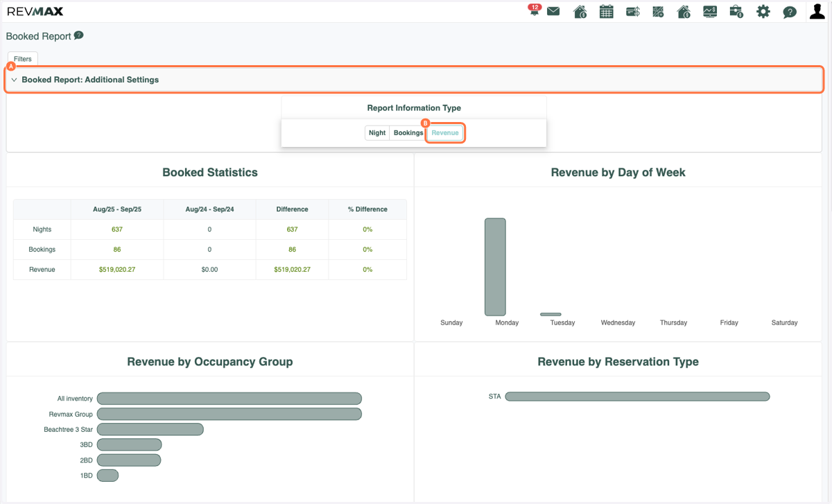Click the REVMAX logo
Image resolution: width=832 pixels, height=504 pixels.
coord(35,11)
